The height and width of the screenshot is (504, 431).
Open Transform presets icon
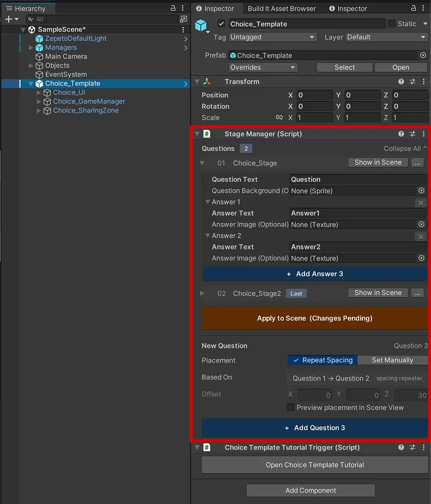(x=412, y=81)
